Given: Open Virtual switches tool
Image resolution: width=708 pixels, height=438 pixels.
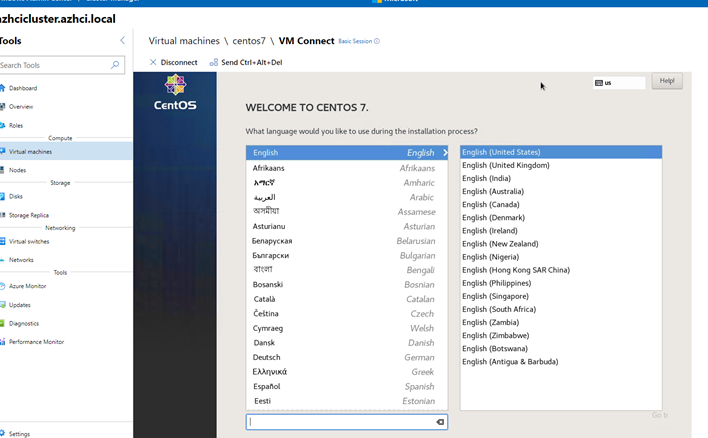Looking at the screenshot, I should (29, 242).
